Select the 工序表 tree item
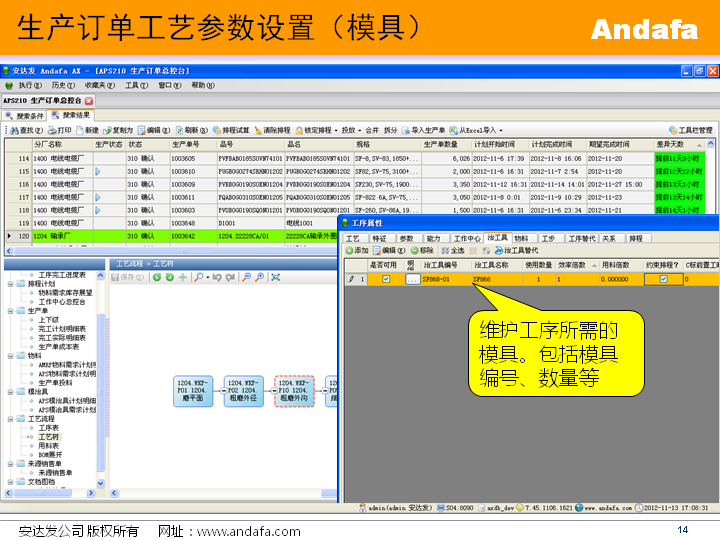 pyautogui.click(x=48, y=427)
